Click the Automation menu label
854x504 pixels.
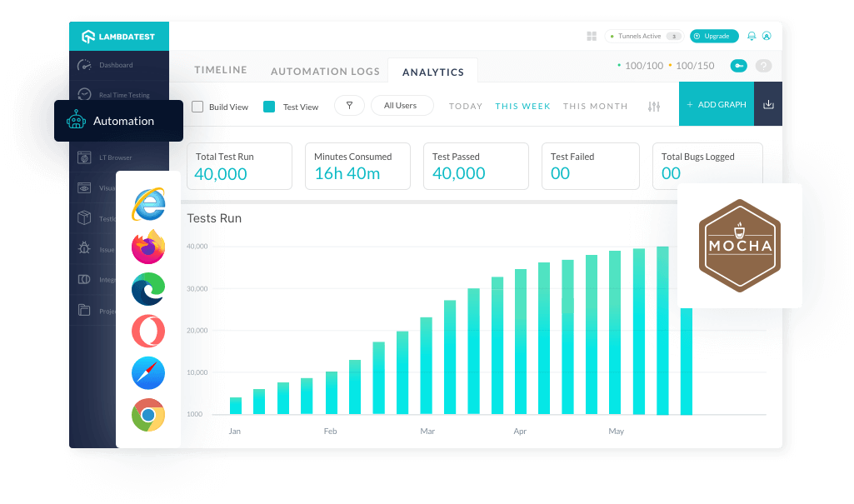point(123,121)
